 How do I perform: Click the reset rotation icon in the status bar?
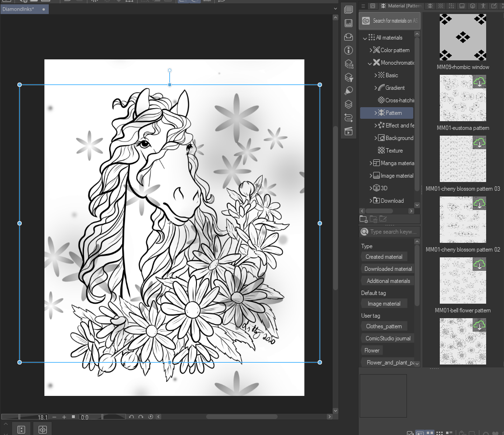(151, 417)
